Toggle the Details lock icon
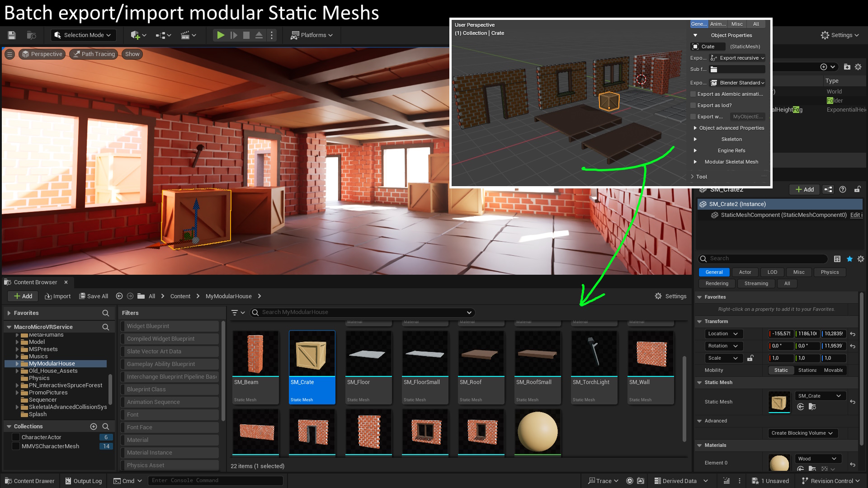The width and height of the screenshot is (868, 488). (x=857, y=190)
